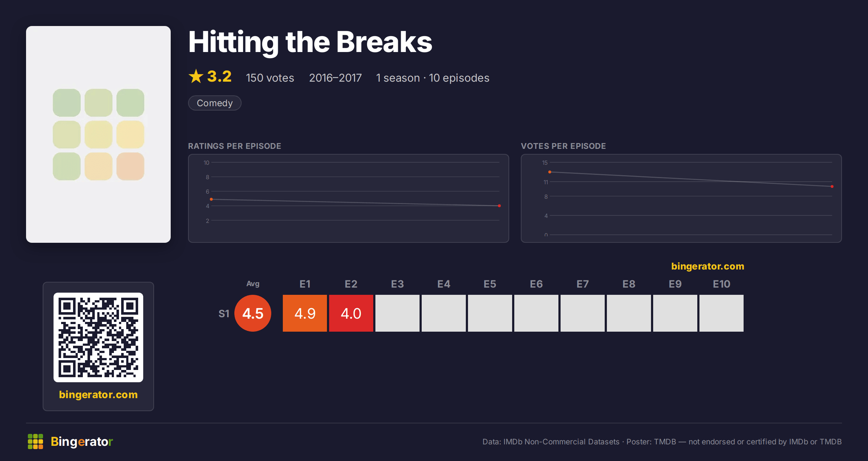The height and width of the screenshot is (461, 868).
Task: Click the empty E5 episode cell
Action: point(490,313)
